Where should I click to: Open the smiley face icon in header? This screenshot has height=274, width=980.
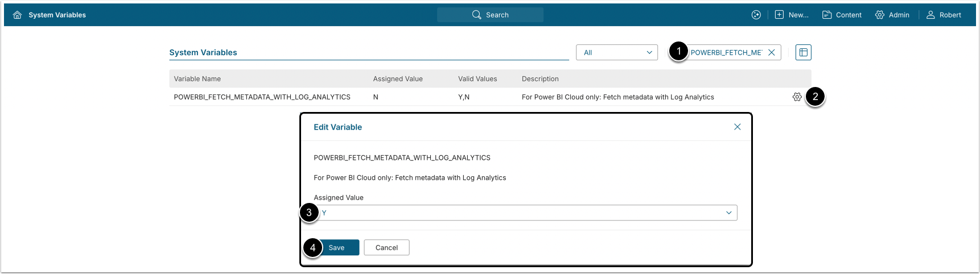point(756,15)
